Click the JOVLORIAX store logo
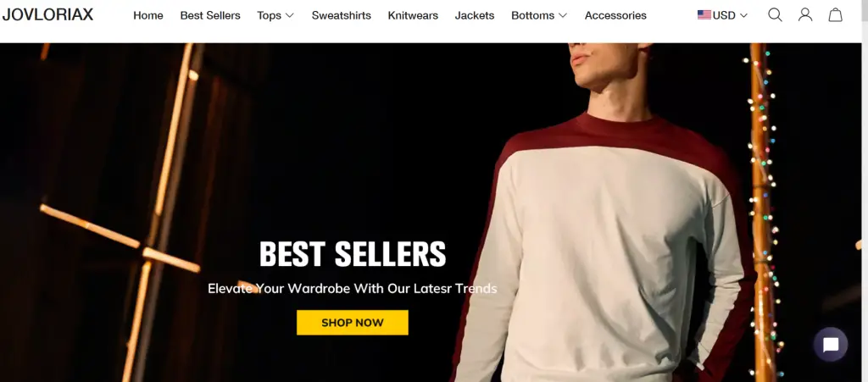Image resolution: width=868 pixels, height=382 pixels. [x=47, y=15]
